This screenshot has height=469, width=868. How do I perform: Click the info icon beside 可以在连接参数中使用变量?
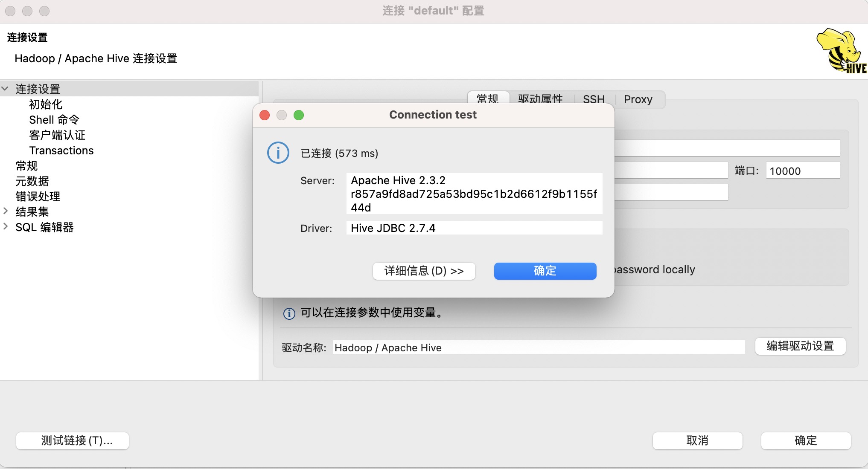(x=289, y=314)
